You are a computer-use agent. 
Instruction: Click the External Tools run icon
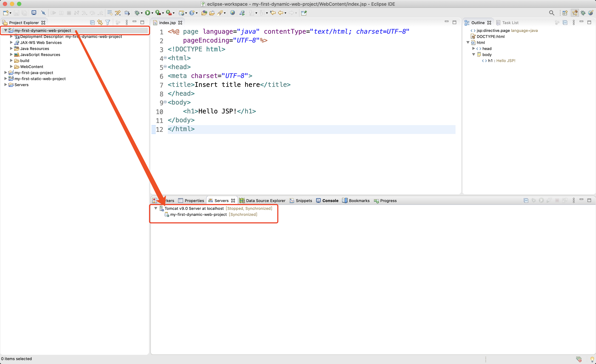[x=169, y=13]
